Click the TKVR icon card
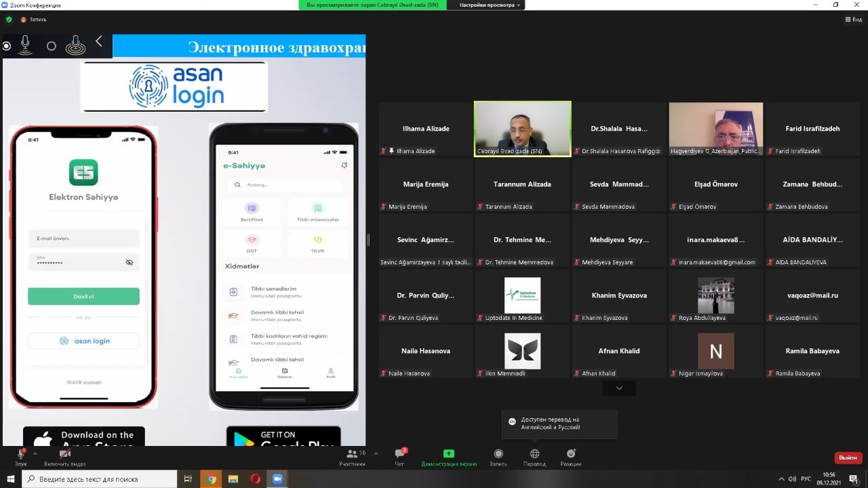The image size is (868, 488). (x=317, y=243)
